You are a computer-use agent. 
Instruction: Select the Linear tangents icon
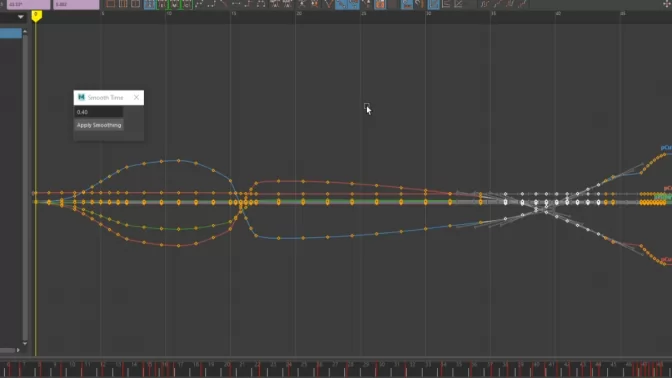[224, 4]
